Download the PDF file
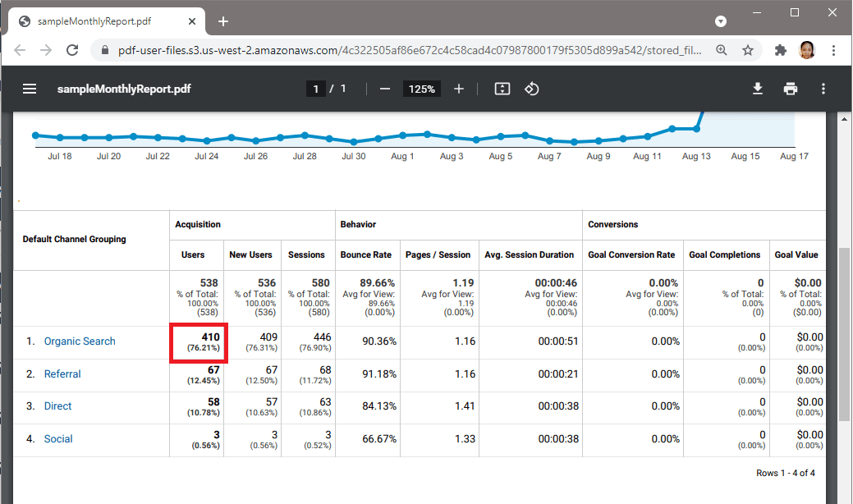The height and width of the screenshot is (504, 853). 758,89
